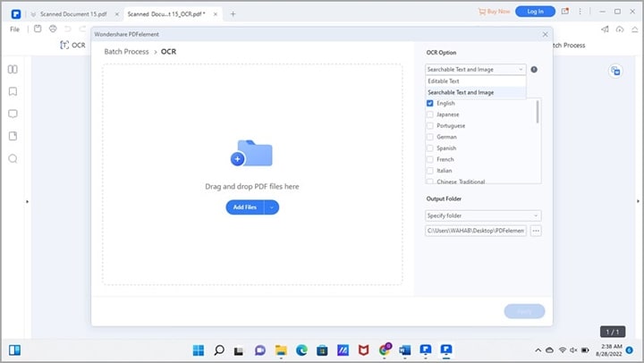Close the Wondershare PDFelement dialog
Image resolution: width=644 pixels, height=363 pixels.
pos(545,35)
